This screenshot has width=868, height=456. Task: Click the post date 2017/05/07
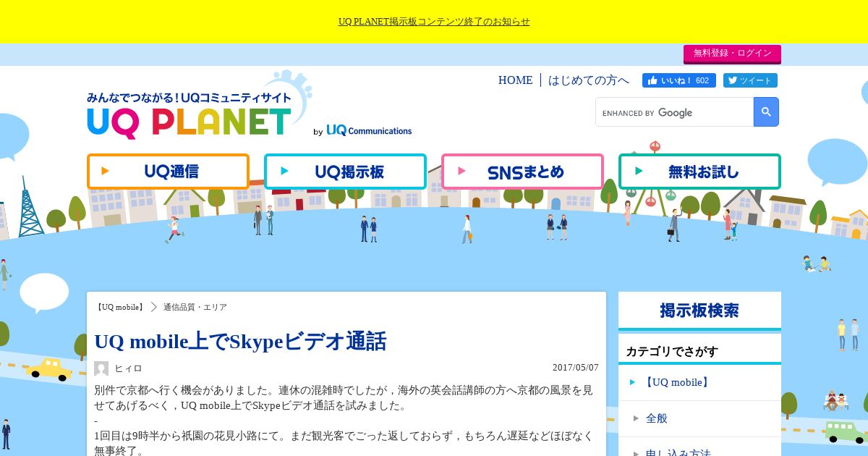(576, 368)
